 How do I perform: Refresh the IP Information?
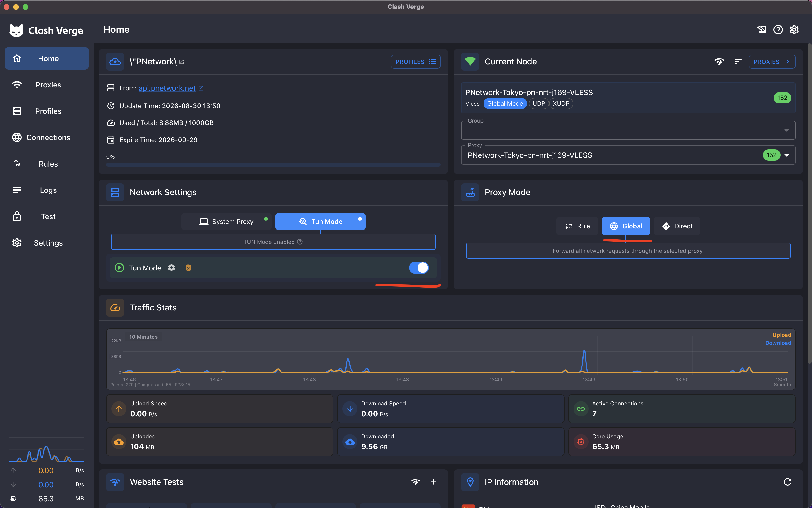pos(787,482)
